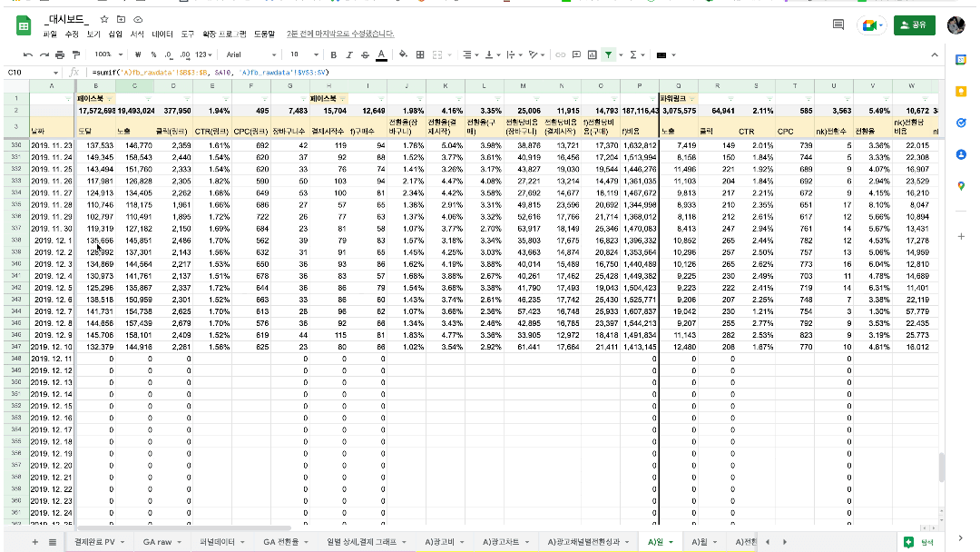Image resolution: width=980 pixels, height=552 pixels.
Task: Open the borders menu
Action: tap(420, 55)
